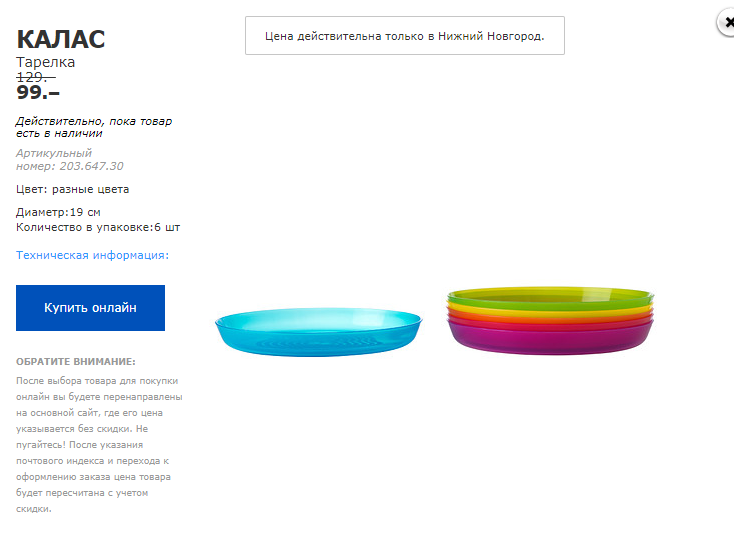Click the crossed-out old price 129
This screenshot has width=734, height=560.
tap(35, 76)
